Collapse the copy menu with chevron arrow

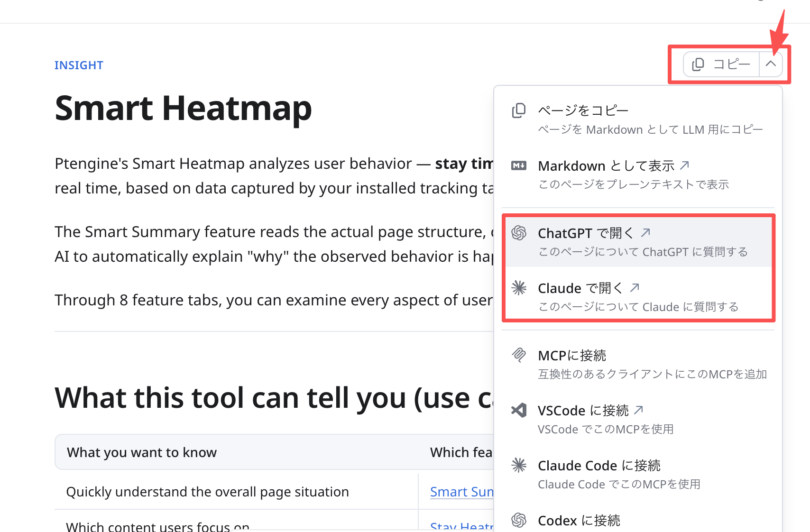[x=771, y=64]
